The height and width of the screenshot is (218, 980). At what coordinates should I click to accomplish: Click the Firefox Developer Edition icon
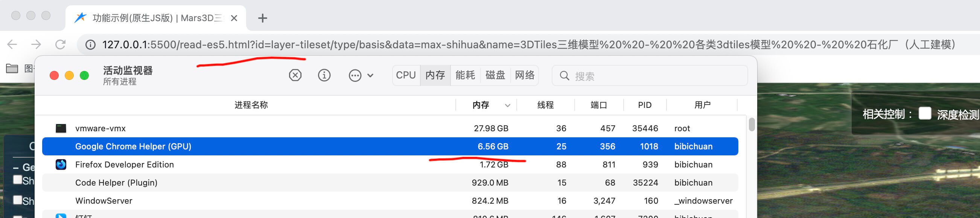[61, 165]
